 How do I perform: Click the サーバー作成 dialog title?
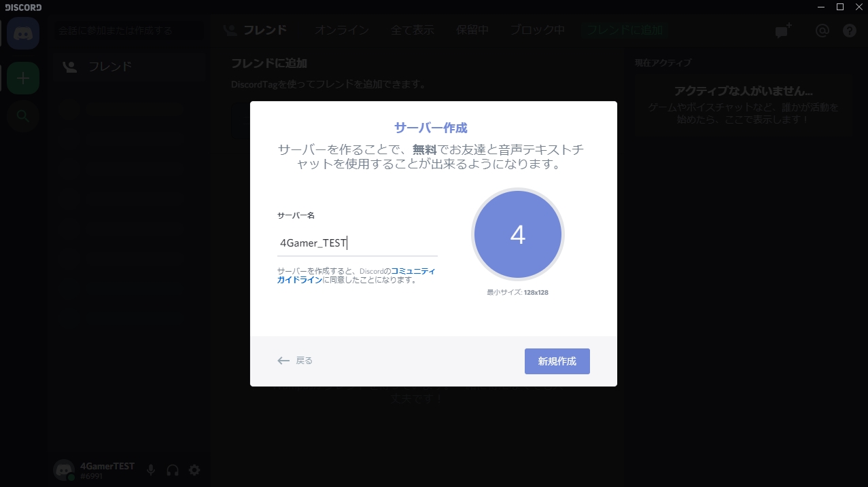pyautogui.click(x=431, y=128)
